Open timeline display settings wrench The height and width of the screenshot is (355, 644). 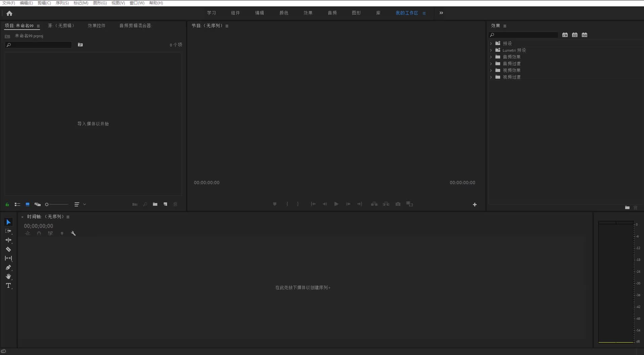tap(73, 233)
